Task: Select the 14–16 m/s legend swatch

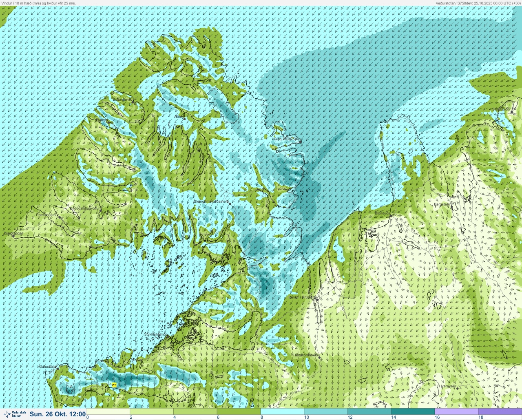Action: (413, 411)
